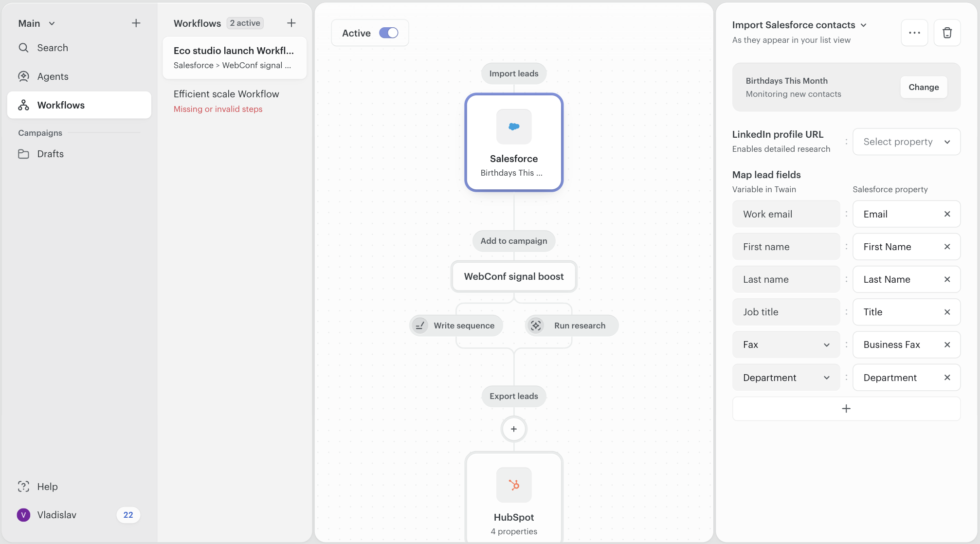Click the Add to campaign step label
The width and height of the screenshot is (980, 544).
click(514, 241)
